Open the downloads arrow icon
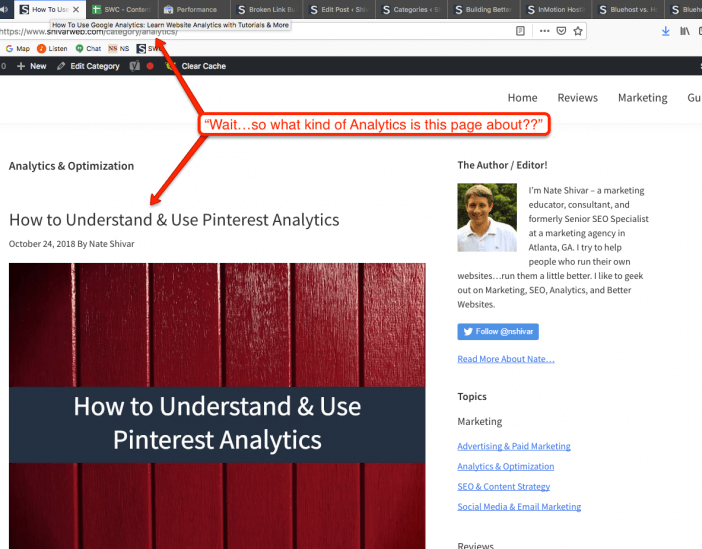 coord(666,31)
